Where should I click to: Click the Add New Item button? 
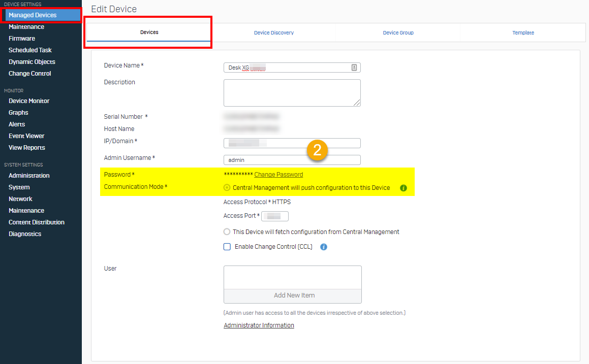click(x=292, y=295)
